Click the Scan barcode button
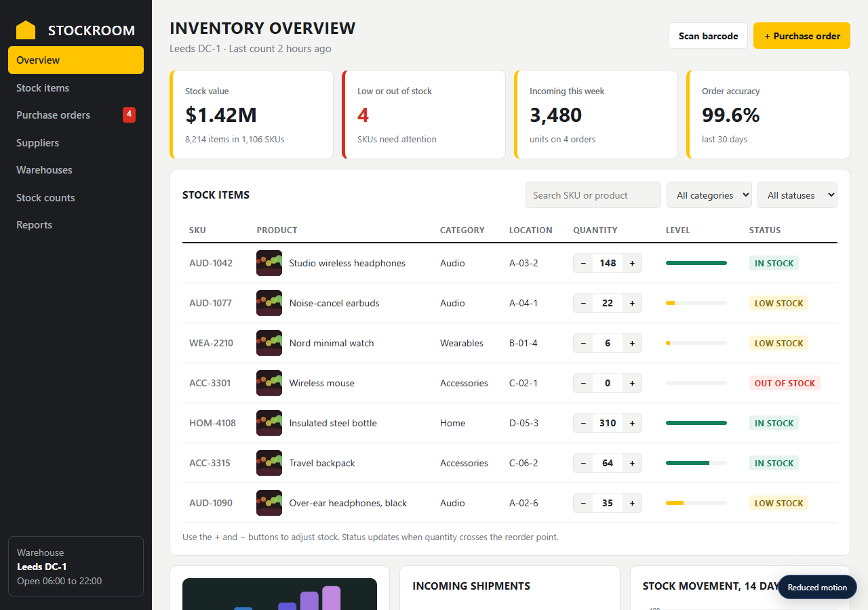 [x=708, y=36]
